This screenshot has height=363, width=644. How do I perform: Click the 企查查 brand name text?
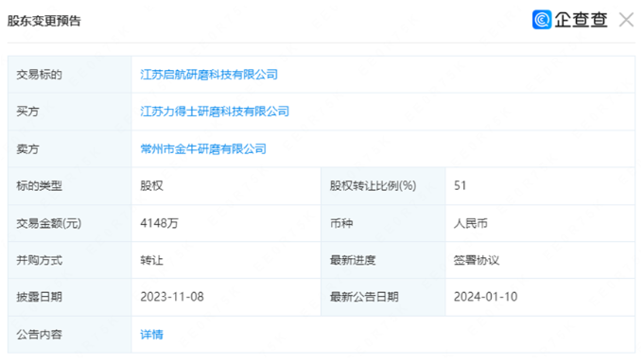point(581,20)
